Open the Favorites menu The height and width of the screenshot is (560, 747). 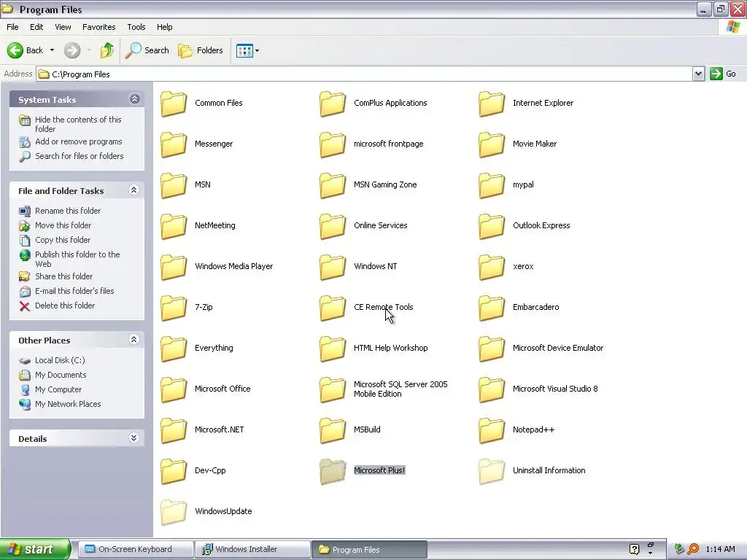pos(98,27)
